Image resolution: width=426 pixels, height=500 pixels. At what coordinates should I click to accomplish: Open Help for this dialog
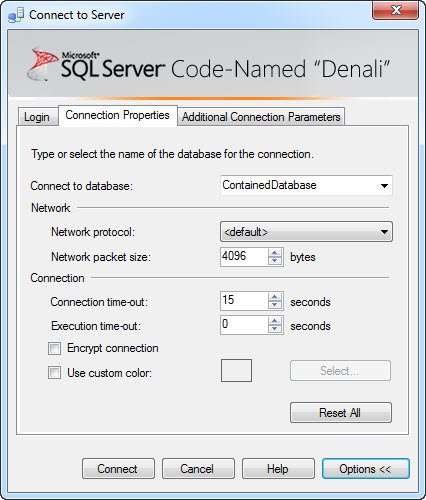click(278, 469)
